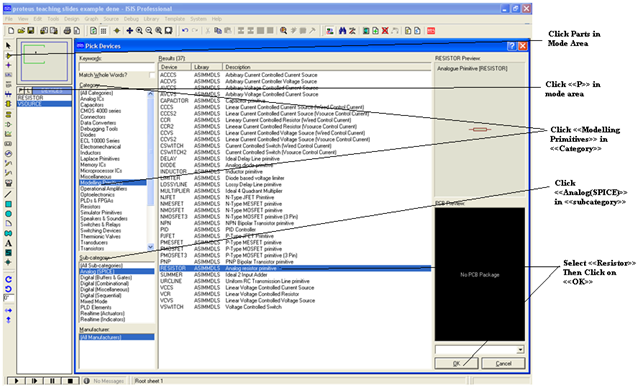The image size is (640, 388).
Task: Click the Keywords input field
Action: [117, 67]
